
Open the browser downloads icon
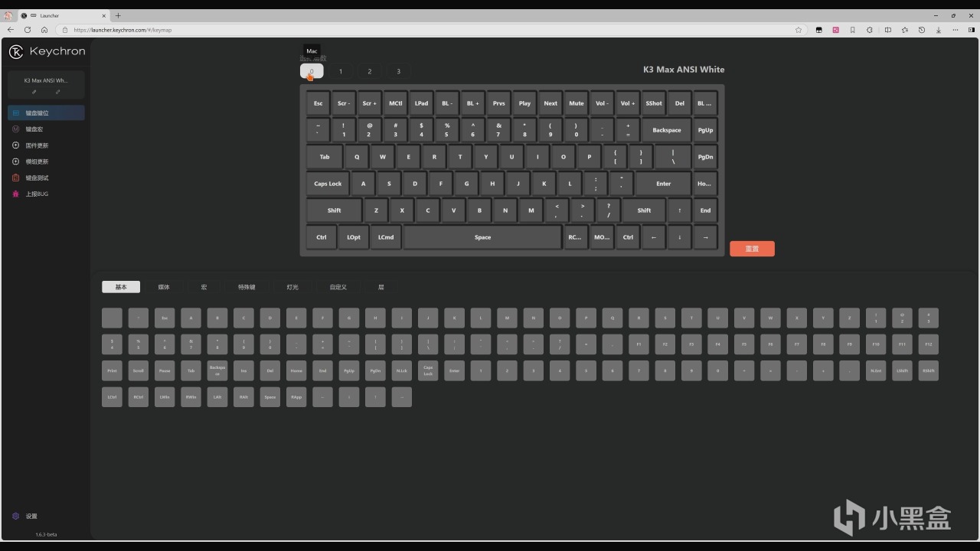click(x=939, y=30)
